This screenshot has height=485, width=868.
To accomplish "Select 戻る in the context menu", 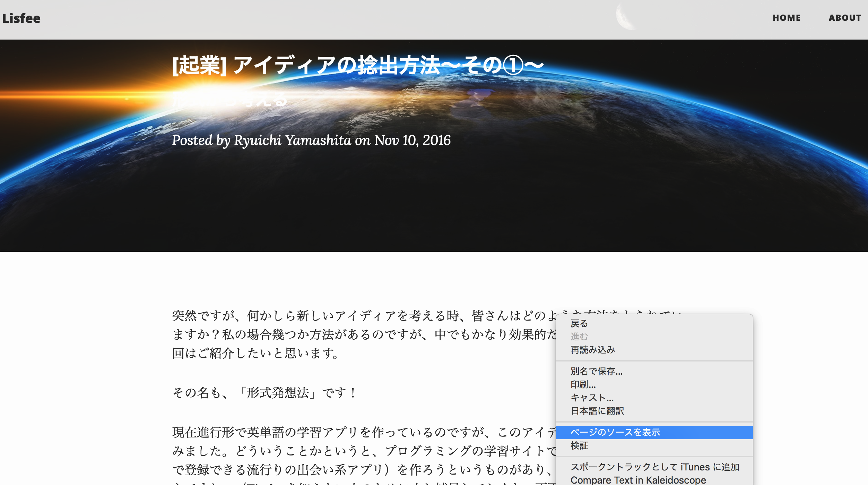I will [654, 323].
